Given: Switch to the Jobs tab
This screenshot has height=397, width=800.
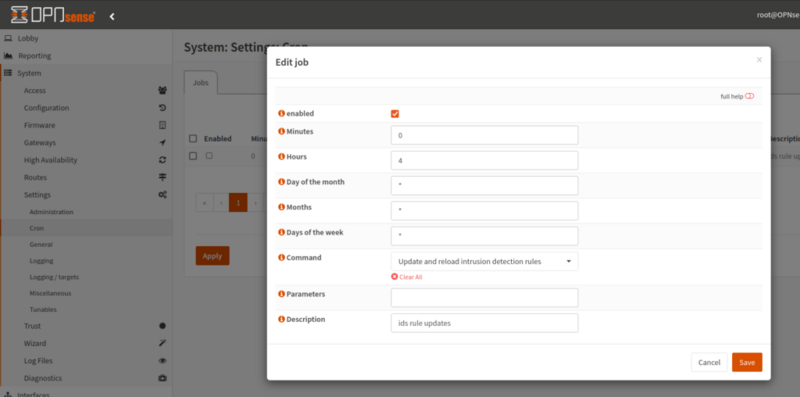Looking at the screenshot, I should tap(201, 82).
